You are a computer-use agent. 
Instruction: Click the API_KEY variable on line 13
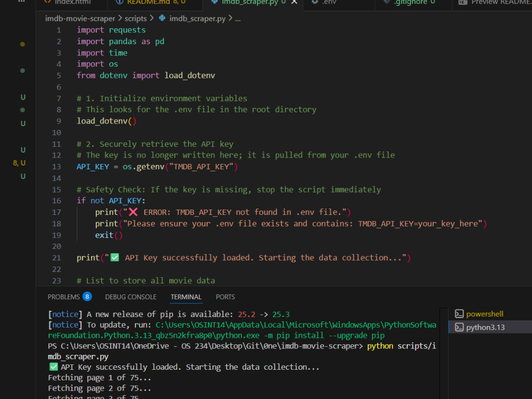click(93, 167)
